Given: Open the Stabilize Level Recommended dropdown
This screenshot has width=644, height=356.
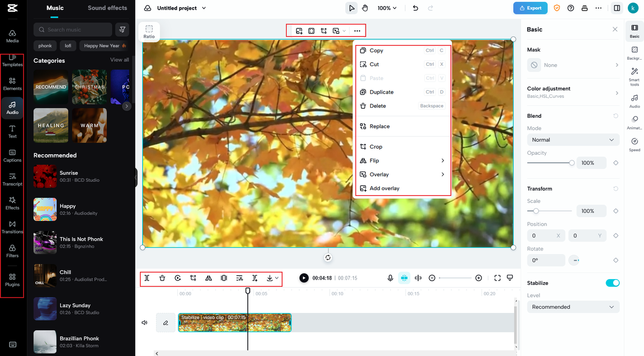Looking at the screenshot, I should coord(573,307).
